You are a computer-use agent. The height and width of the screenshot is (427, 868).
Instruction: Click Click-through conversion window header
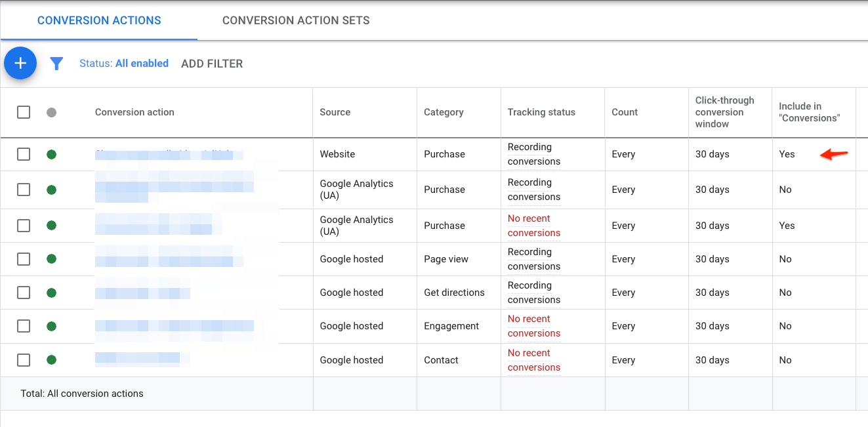pos(725,112)
